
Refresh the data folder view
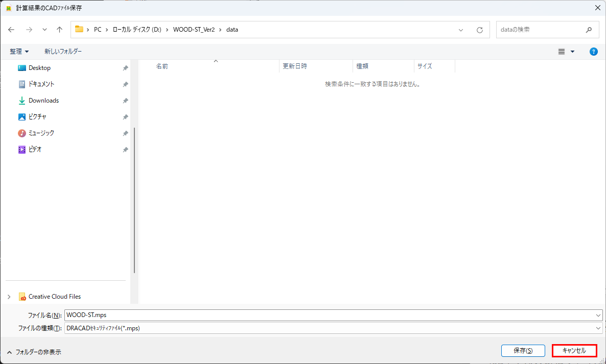[x=479, y=30]
